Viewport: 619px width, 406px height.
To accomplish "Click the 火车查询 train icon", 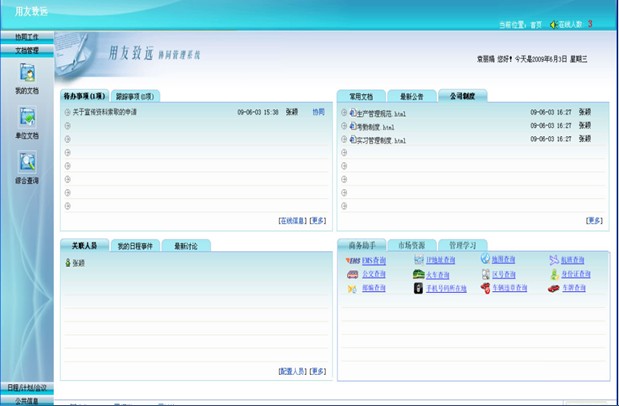I will click(x=419, y=275).
